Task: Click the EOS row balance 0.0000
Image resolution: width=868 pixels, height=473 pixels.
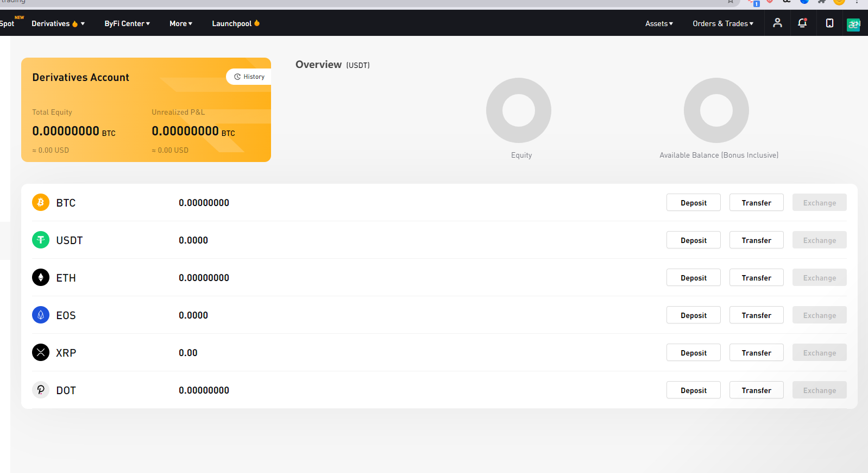Action: point(193,315)
